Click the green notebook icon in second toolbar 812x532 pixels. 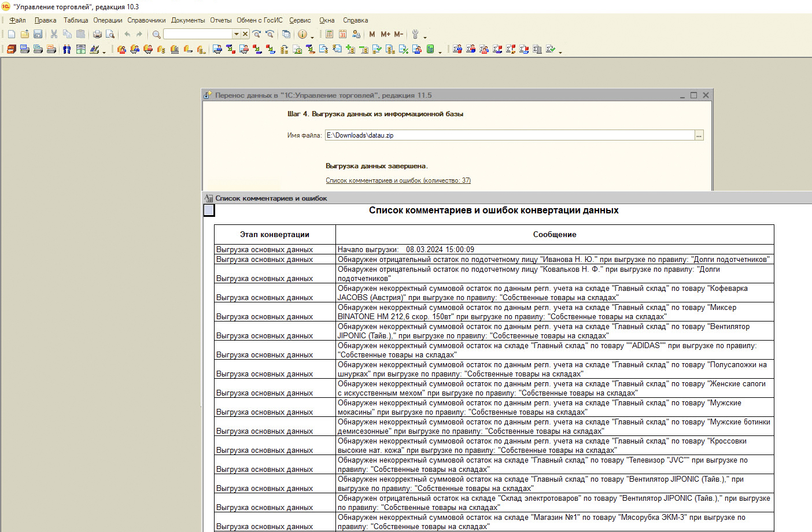pos(430,49)
